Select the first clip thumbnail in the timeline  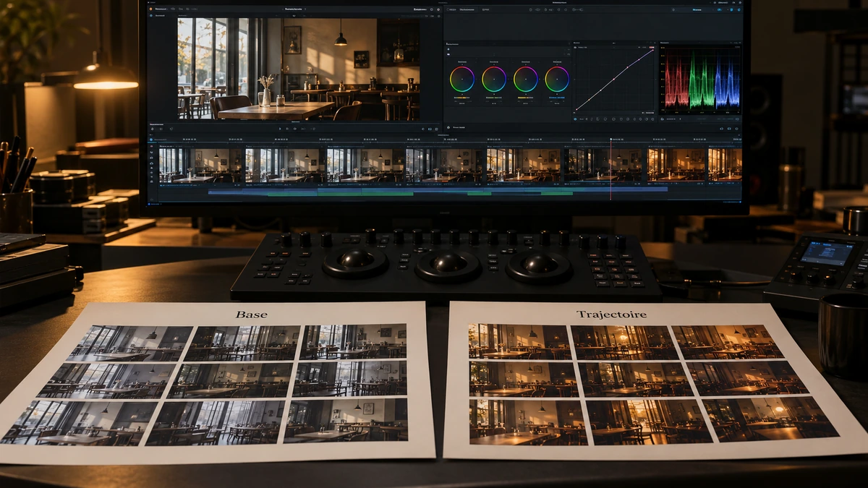200,166
